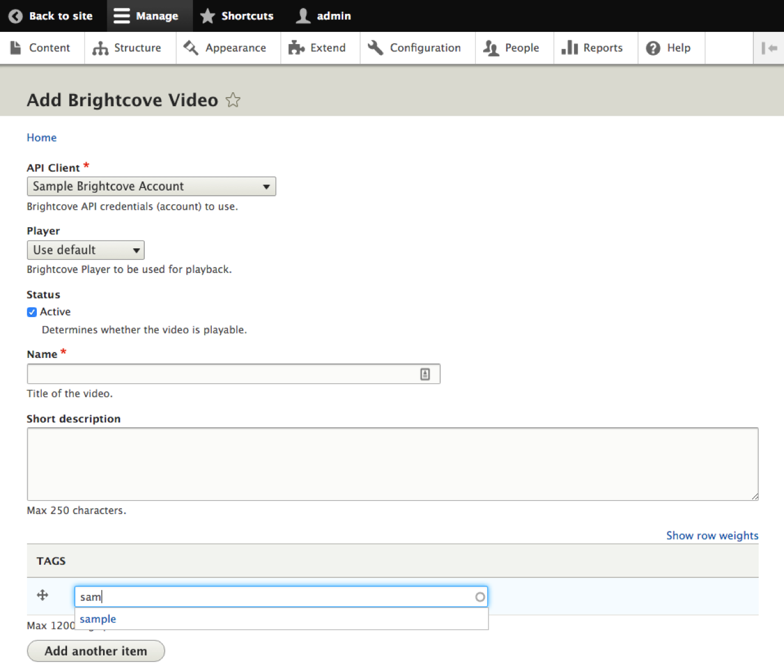Uncheck the Active status checkbox
Screen dimensions: 784x672
point(32,312)
